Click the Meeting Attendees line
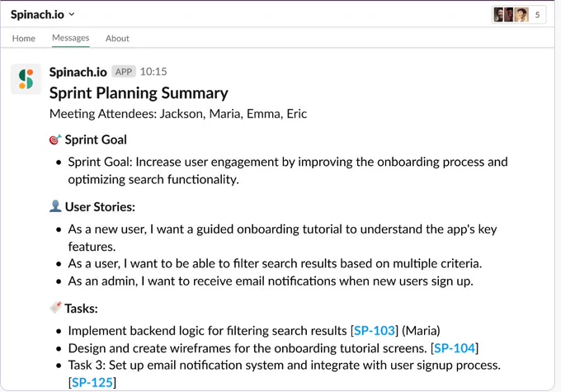This screenshot has width=561, height=392. click(x=178, y=114)
